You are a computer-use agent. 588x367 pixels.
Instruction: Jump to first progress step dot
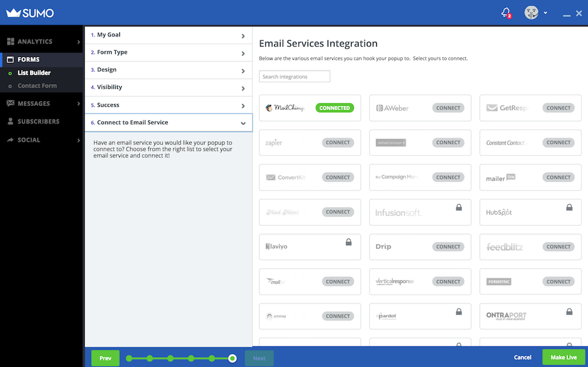pyautogui.click(x=129, y=358)
